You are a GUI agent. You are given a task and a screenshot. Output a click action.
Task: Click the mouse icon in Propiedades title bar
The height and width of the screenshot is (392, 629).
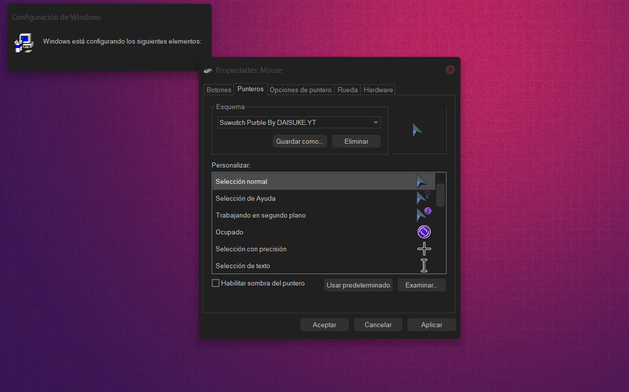click(208, 71)
